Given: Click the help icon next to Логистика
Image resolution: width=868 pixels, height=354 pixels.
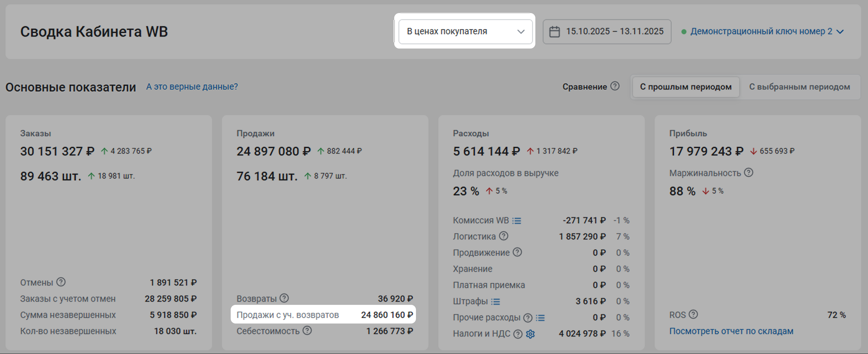Looking at the screenshot, I should (x=503, y=236).
